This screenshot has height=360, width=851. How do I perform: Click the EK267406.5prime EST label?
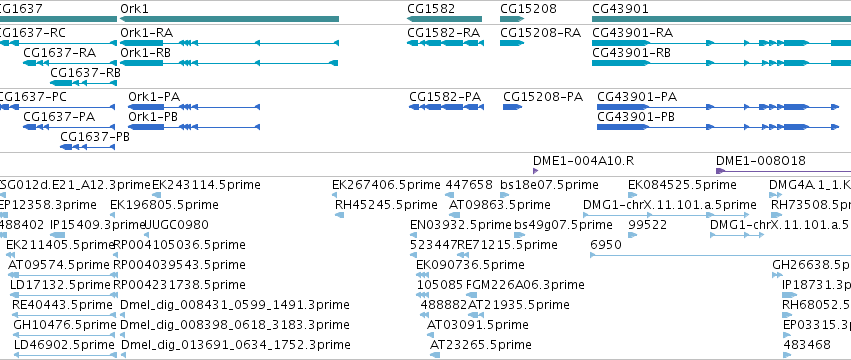click(x=385, y=185)
